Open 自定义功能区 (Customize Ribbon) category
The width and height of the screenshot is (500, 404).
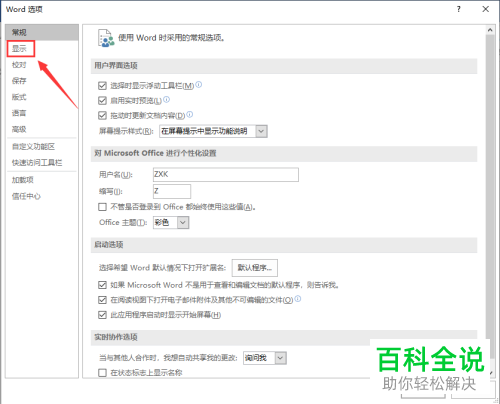tap(33, 146)
